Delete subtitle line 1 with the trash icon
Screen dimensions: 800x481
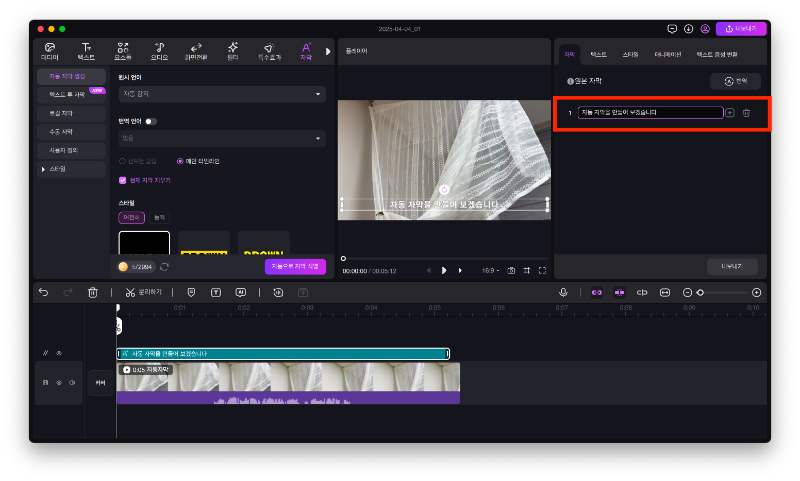(x=746, y=113)
